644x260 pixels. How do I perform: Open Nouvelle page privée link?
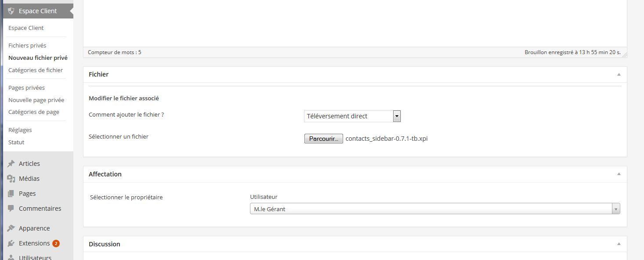click(36, 100)
